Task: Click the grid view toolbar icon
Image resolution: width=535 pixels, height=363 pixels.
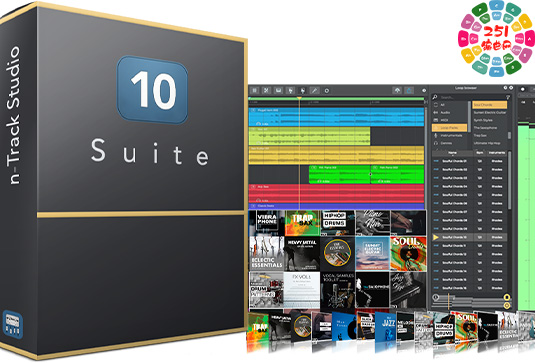Action: click(x=255, y=90)
